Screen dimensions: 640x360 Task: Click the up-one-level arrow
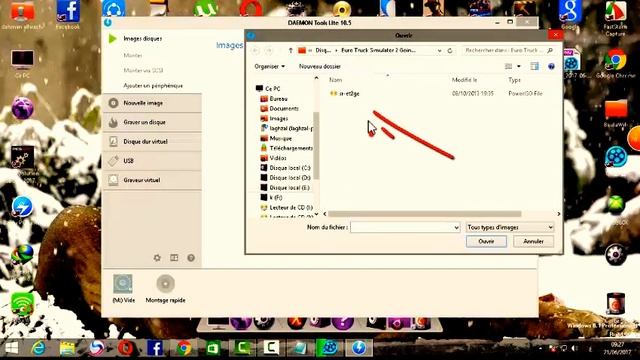tap(291, 51)
